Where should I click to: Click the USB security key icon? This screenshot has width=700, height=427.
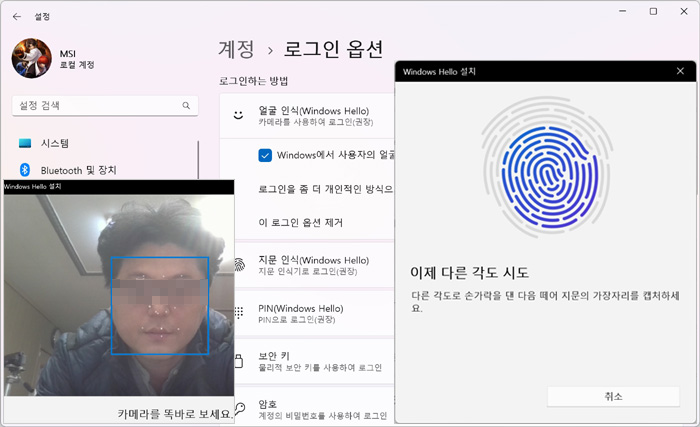(x=239, y=361)
